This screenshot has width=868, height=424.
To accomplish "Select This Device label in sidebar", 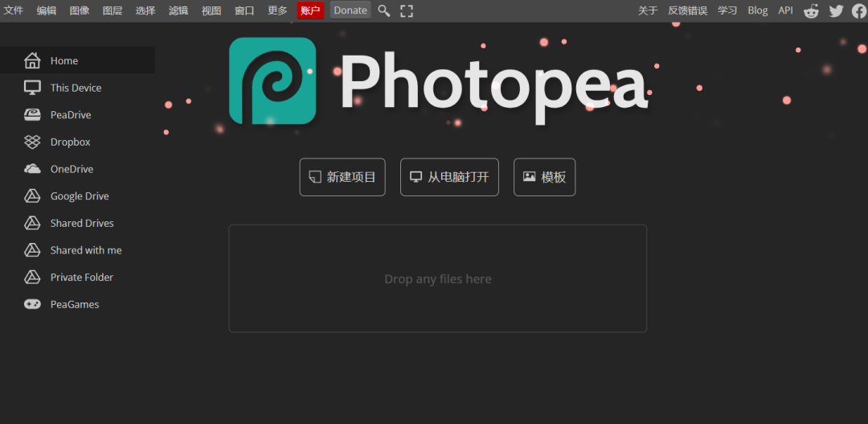I will tap(76, 88).
